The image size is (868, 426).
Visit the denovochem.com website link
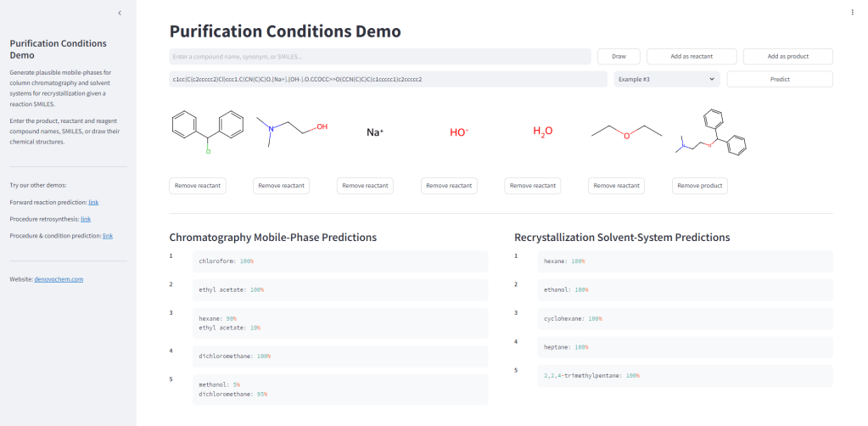(59, 279)
